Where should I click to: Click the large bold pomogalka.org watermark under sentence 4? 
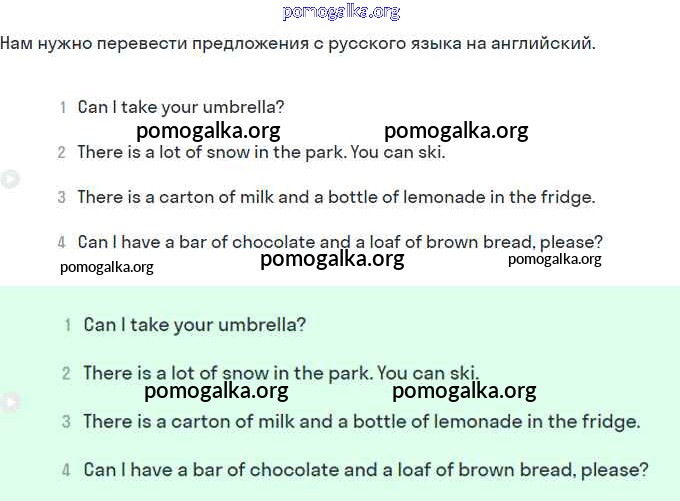[x=332, y=260]
